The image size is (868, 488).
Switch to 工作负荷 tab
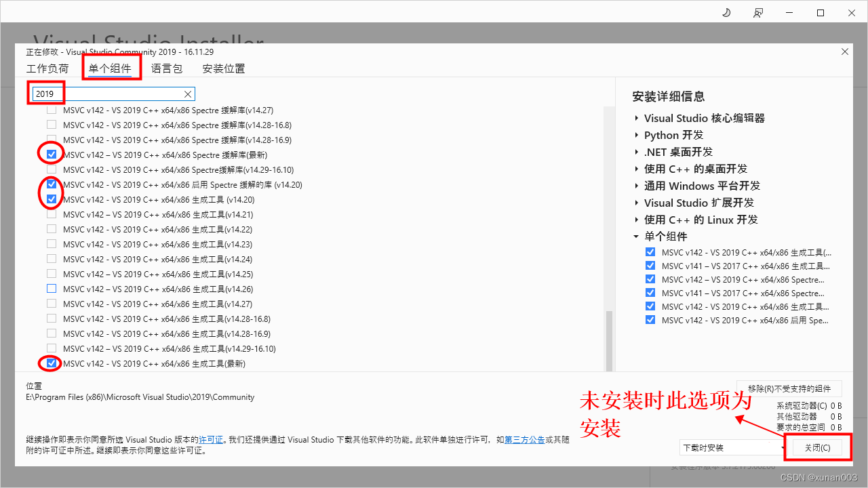[47, 68]
